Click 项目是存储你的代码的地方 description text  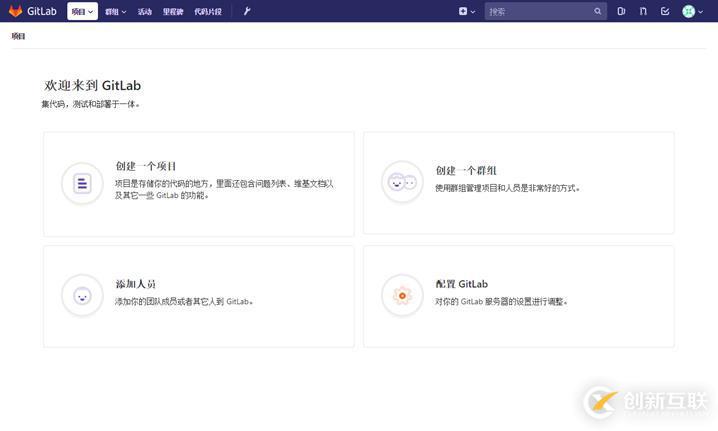(x=224, y=189)
